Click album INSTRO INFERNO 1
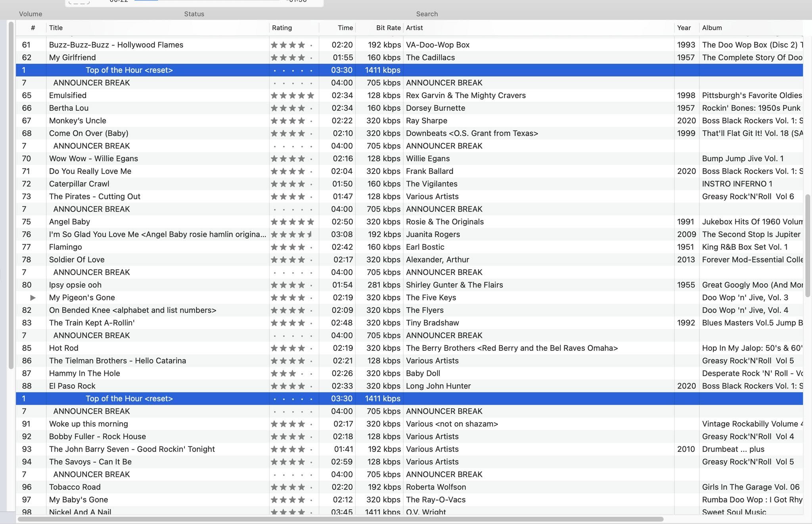 click(737, 184)
